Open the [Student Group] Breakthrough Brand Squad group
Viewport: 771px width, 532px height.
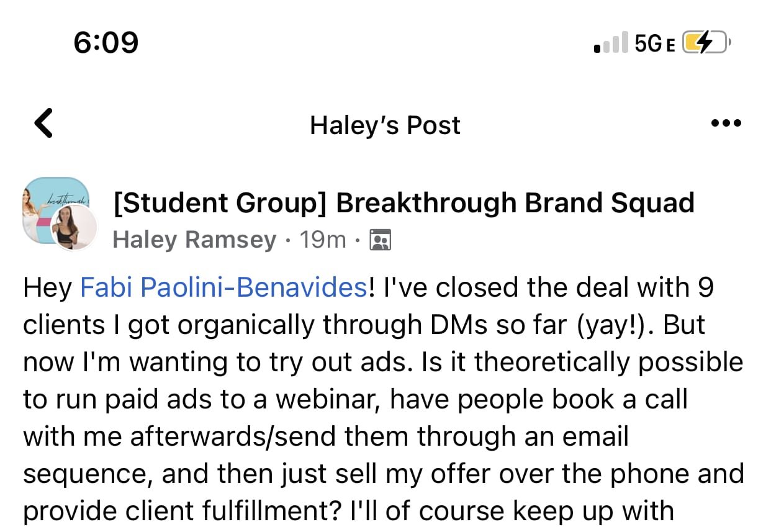(x=404, y=204)
